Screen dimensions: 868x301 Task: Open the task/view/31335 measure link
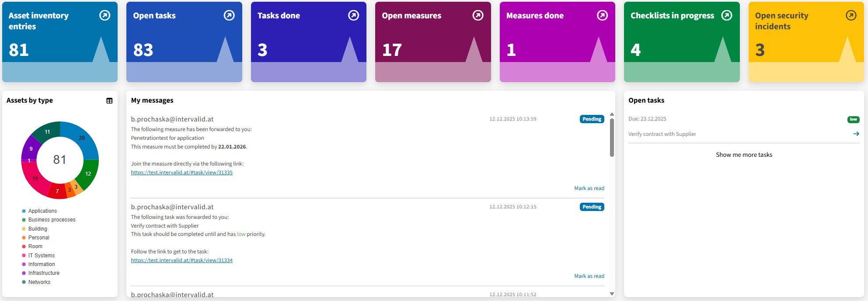181,173
